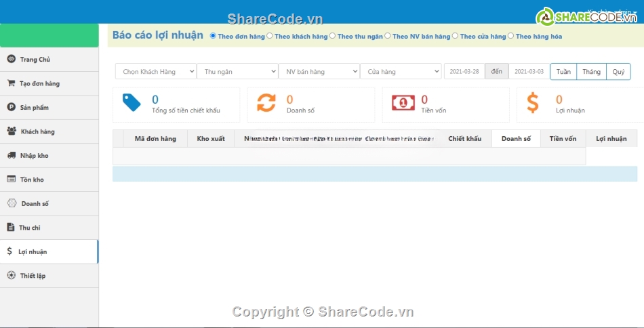Click the blue tag discount icon

click(x=132, y=102)
